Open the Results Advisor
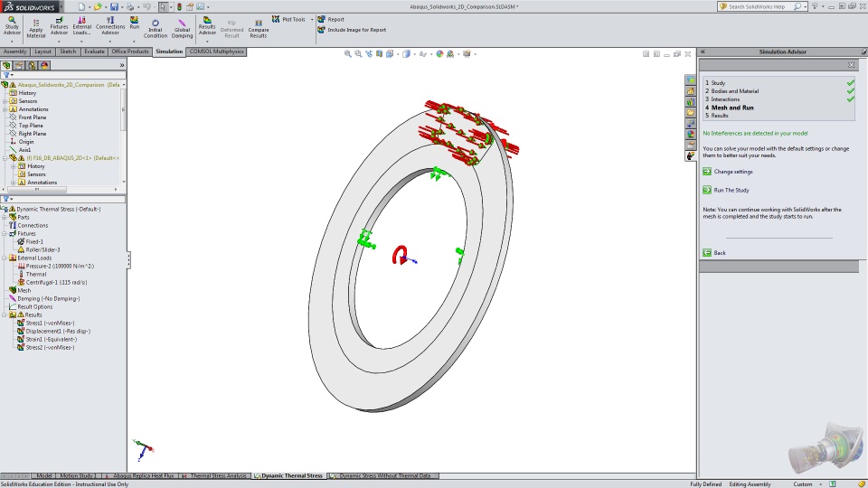 point(207,26)
